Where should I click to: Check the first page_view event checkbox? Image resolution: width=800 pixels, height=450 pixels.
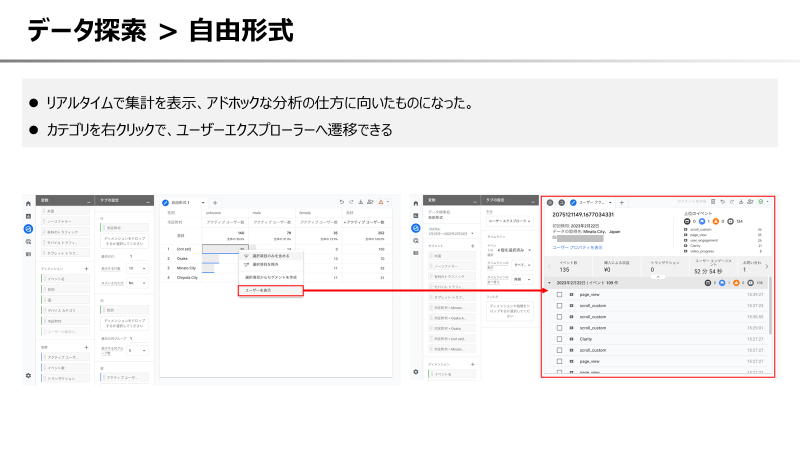(x=559, y=294)
